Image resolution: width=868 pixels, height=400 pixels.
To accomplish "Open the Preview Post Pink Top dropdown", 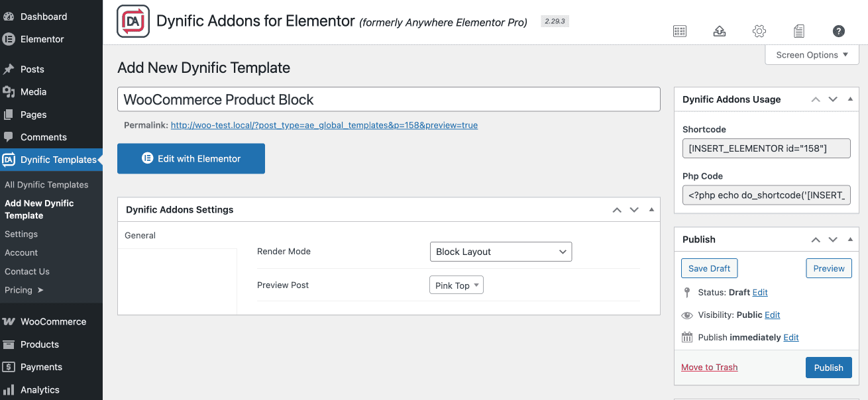I will pos(457,285).
